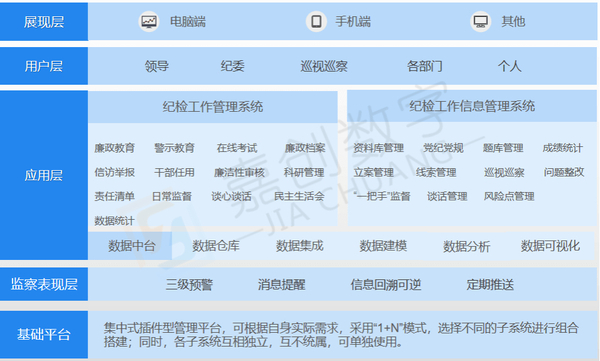Select 定期推送 in the monitoring layer
Screen dimensions: 600x361
490,285
